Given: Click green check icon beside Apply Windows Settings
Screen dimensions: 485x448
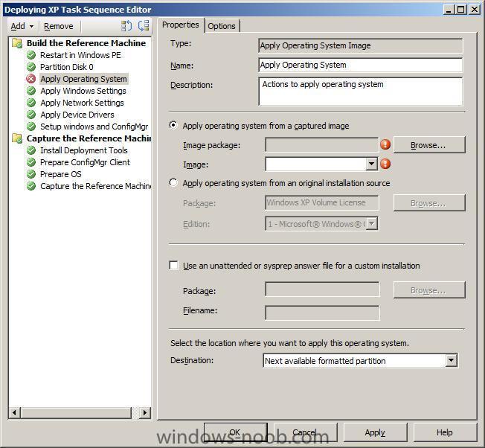Looking at the screenshot, I should click(x=31, y=91).
